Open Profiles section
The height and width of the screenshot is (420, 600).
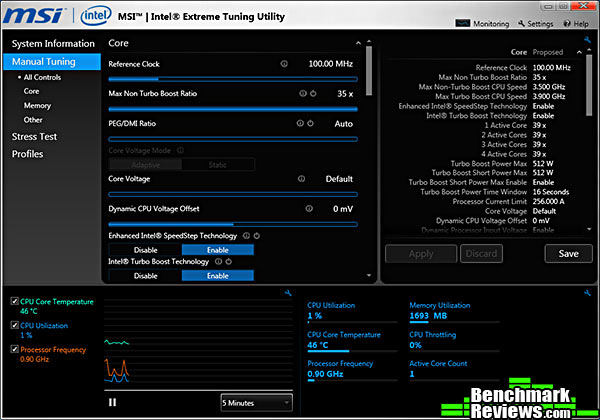point(28,154)
